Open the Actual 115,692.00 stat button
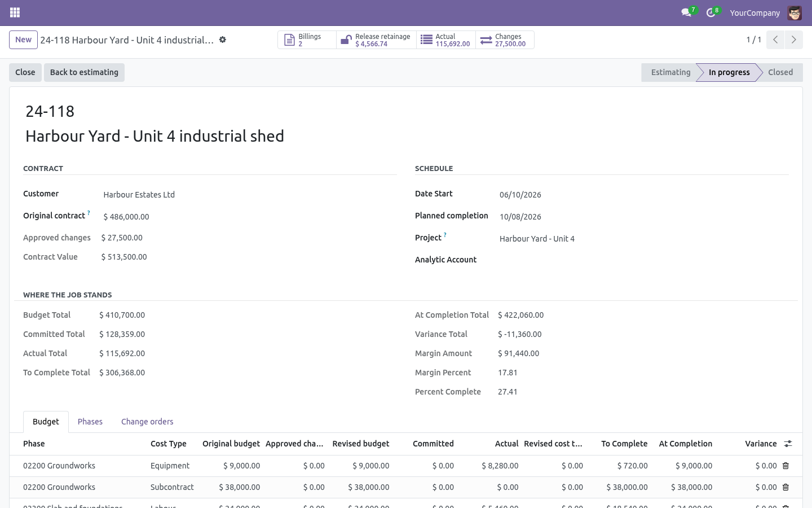Image resolution: width=812 pixels, height=508 pixels. click(446, 40)
